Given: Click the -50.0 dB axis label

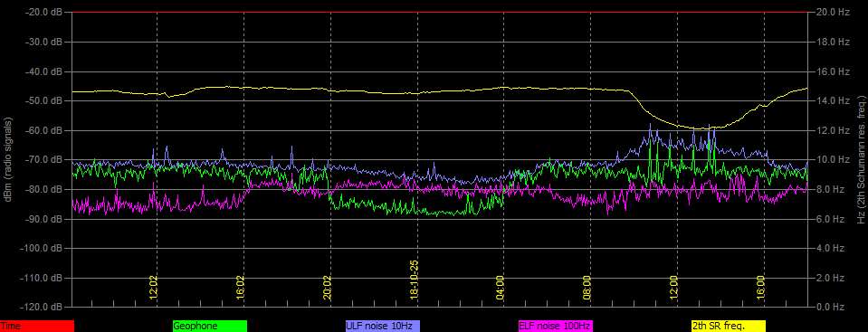Looking at the screenshot, I should point(44,100).
